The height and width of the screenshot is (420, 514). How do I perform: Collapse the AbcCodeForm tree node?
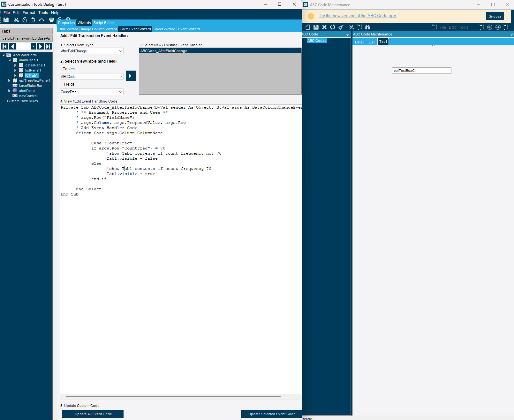4,55
